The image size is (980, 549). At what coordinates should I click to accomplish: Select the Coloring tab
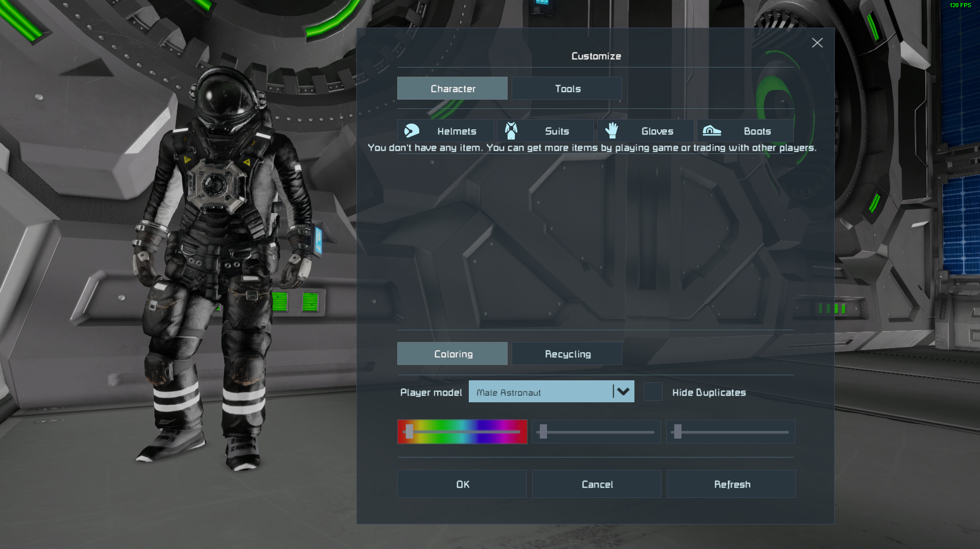(452, 354)
